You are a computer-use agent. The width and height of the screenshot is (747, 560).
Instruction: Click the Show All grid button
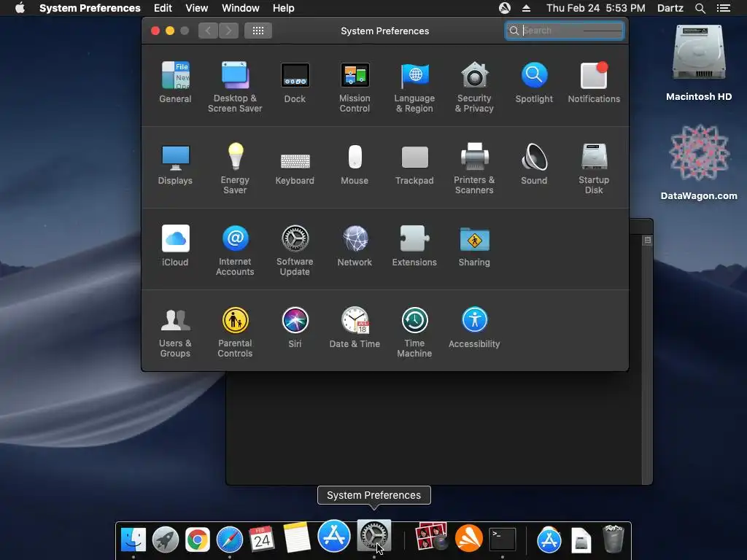click(258, 31)
